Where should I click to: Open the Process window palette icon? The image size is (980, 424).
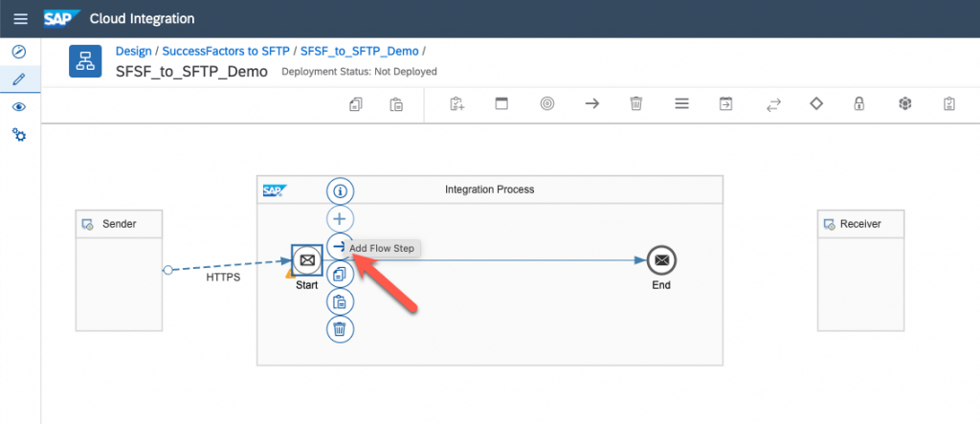[501, 103]
